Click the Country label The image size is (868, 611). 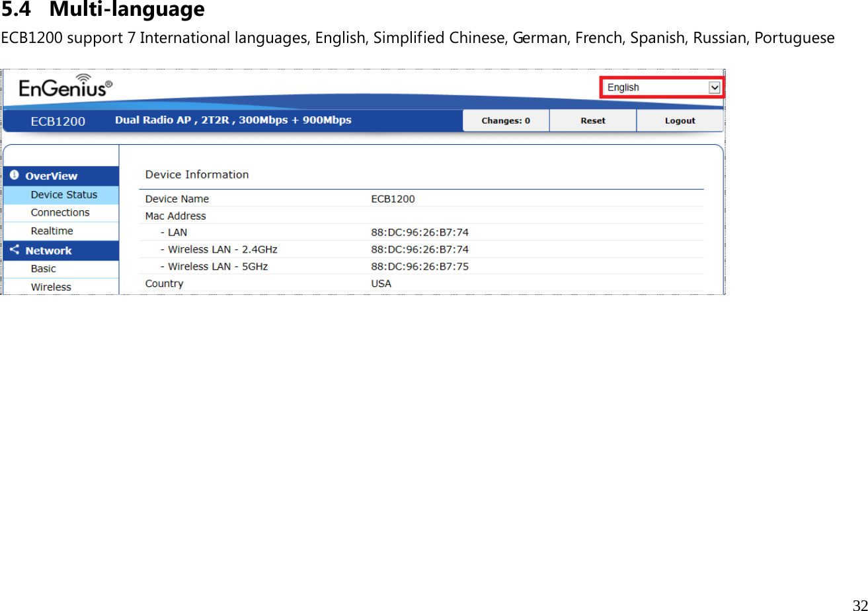(165, 284)
